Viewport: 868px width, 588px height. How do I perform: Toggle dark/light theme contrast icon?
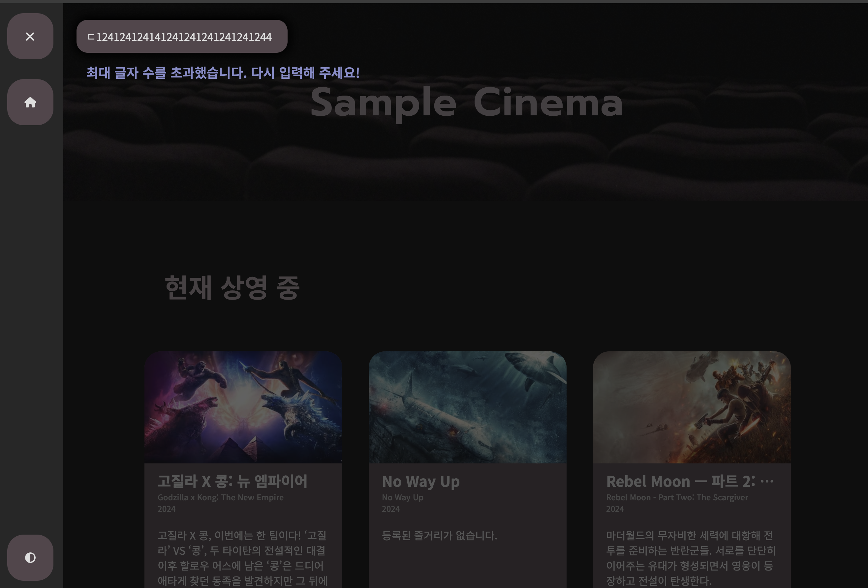pyautogui.click(x=30, y=557)
